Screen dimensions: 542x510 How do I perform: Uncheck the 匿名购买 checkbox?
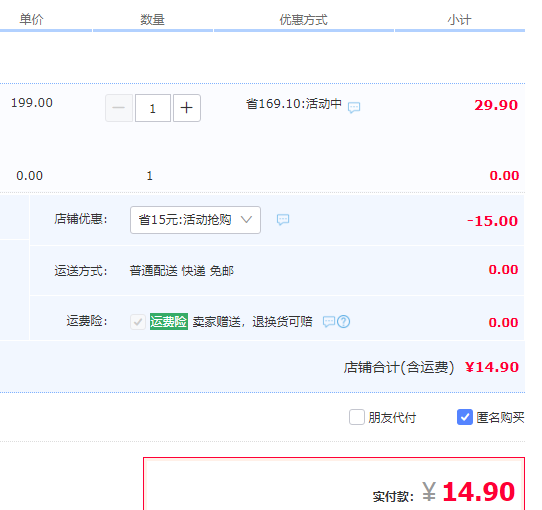[465, 417]
